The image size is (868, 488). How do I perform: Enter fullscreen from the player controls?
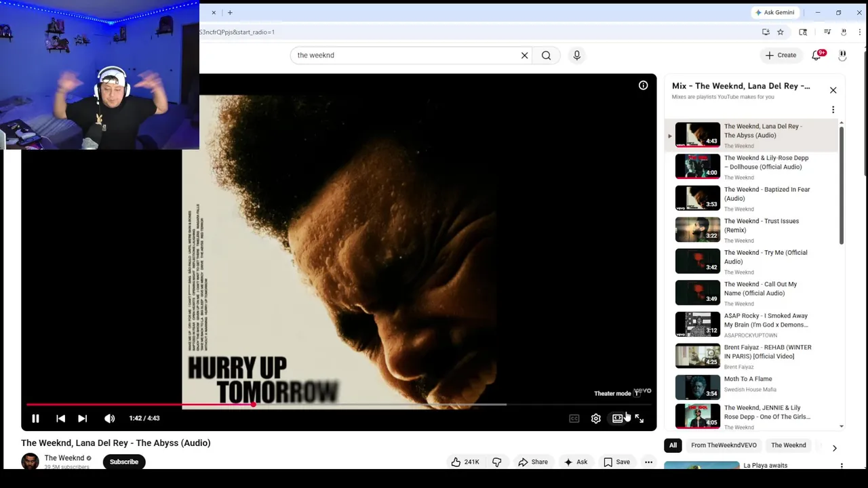(639, 418)
